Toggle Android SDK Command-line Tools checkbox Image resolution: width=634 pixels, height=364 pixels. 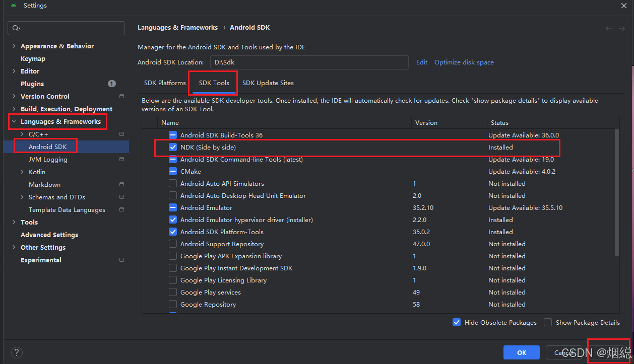click(x=173, y=159)
